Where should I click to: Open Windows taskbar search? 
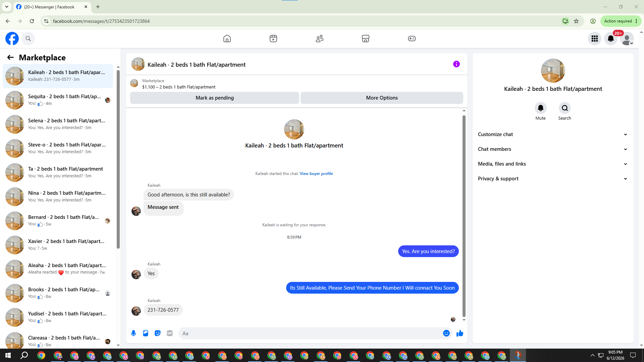coord(24,355)
